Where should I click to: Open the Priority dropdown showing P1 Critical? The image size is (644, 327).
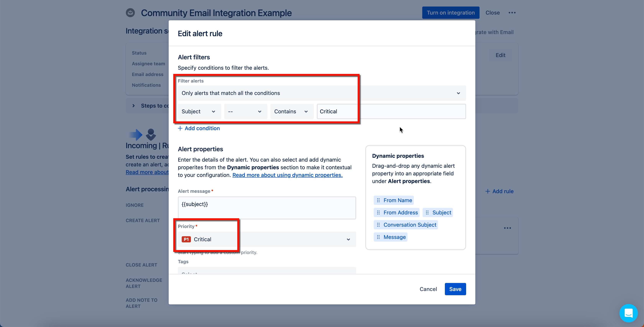[266, 239]
